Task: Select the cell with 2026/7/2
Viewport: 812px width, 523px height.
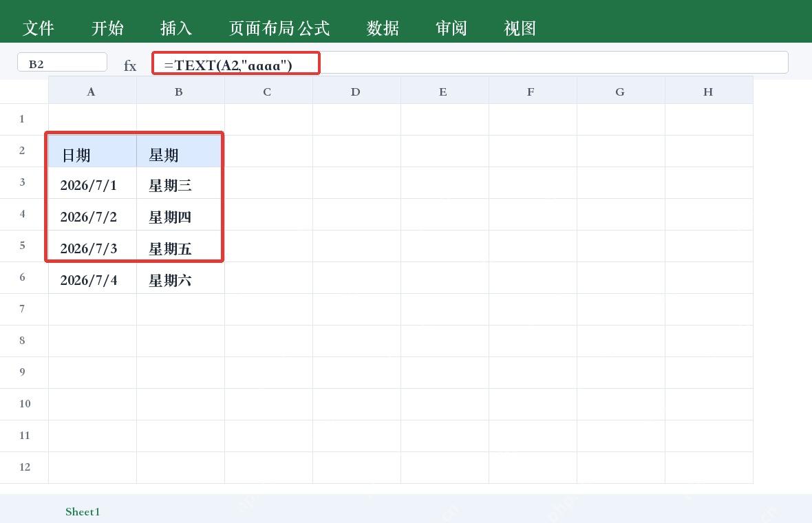Action: click(92, 215)
